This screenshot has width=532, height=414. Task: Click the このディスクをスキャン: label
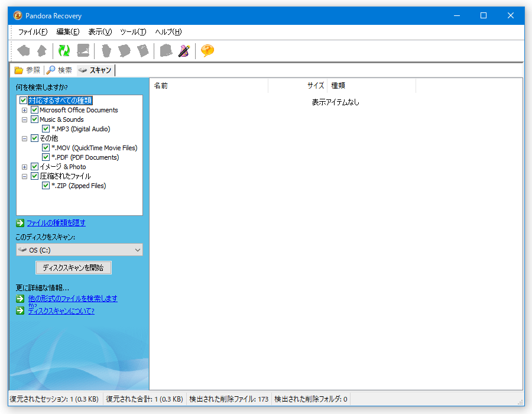coord(46,237)
